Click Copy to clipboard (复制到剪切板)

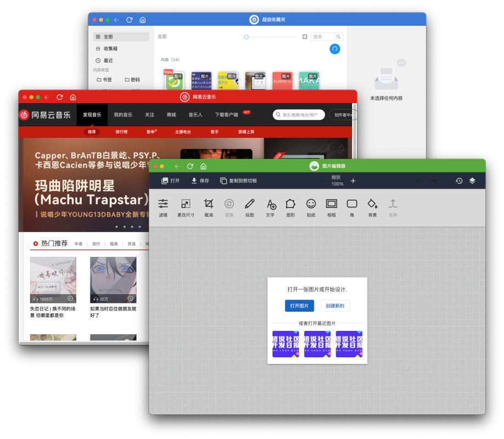point(239,181)
